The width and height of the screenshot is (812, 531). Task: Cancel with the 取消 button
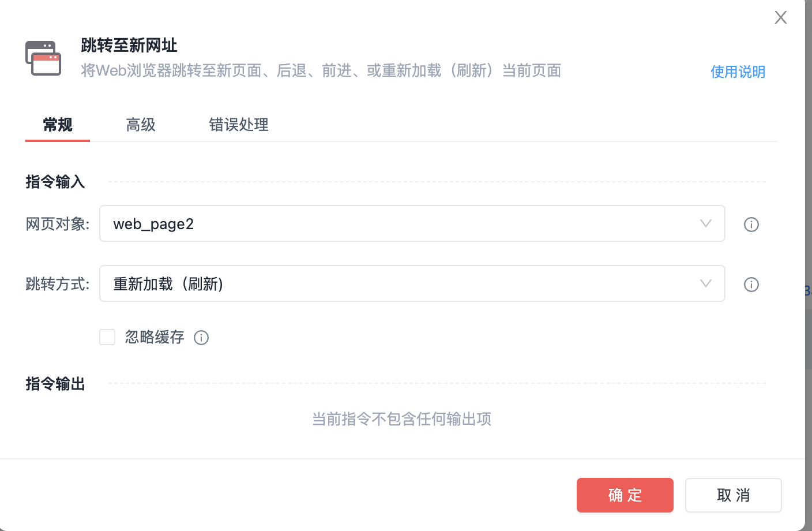point(734,495)
